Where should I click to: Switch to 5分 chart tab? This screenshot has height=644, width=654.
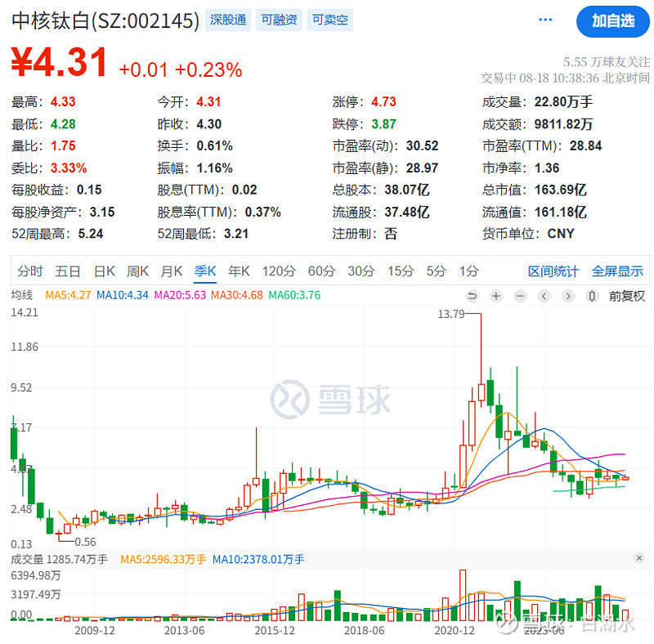point(437,271)
